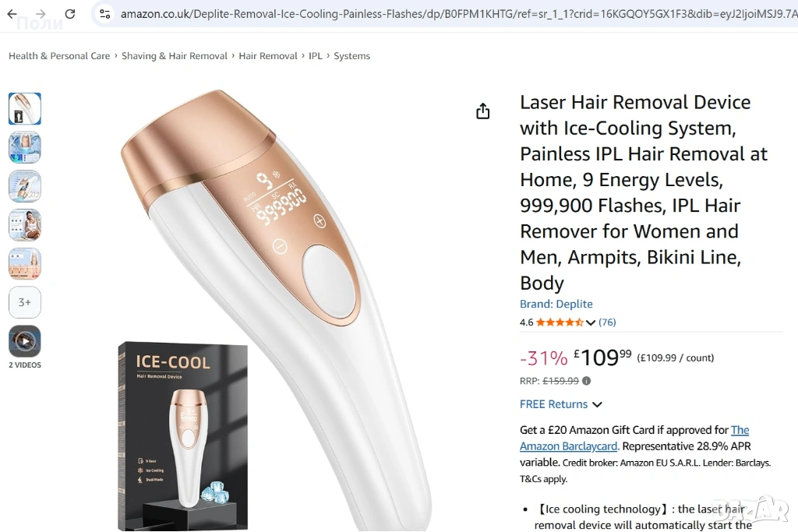Select the first product thumbnail
The width and height of the screenshot is (798, 532).
[25, 108]
